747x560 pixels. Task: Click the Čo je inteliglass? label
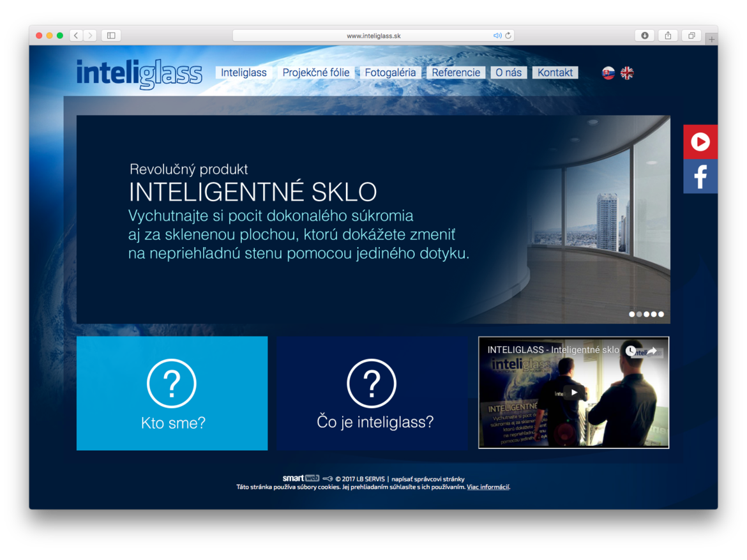pyautogui.click(x=375, y=422)
